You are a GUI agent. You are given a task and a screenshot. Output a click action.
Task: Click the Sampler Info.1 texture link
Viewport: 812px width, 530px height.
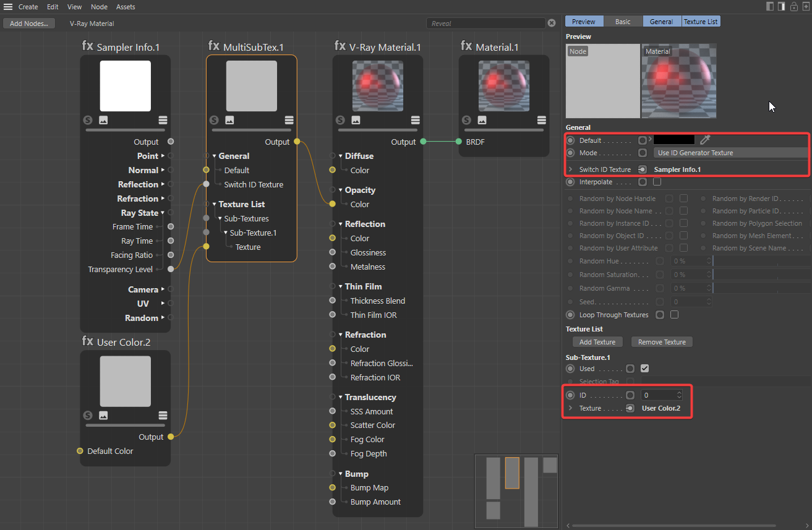(x=677, y=169)
